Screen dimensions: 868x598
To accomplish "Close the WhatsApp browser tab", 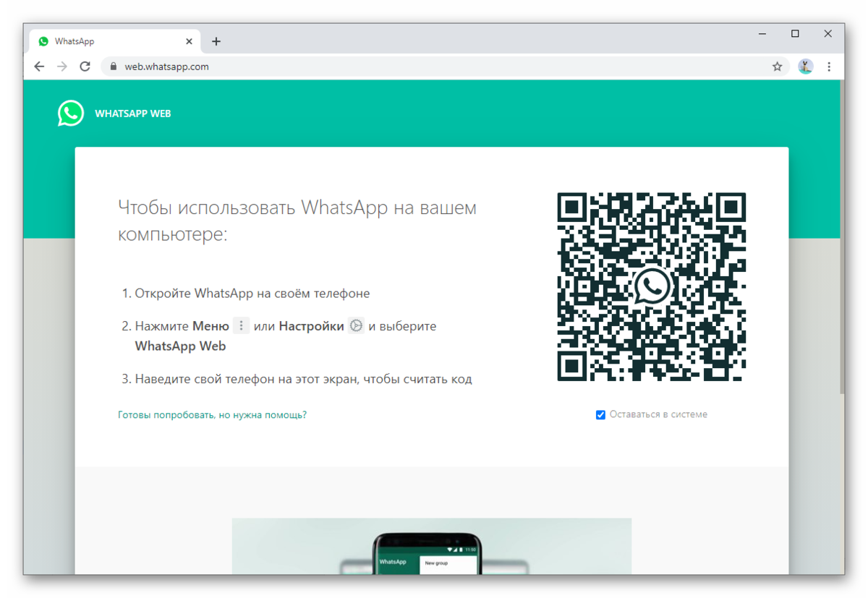I will [x=189, y=42].
